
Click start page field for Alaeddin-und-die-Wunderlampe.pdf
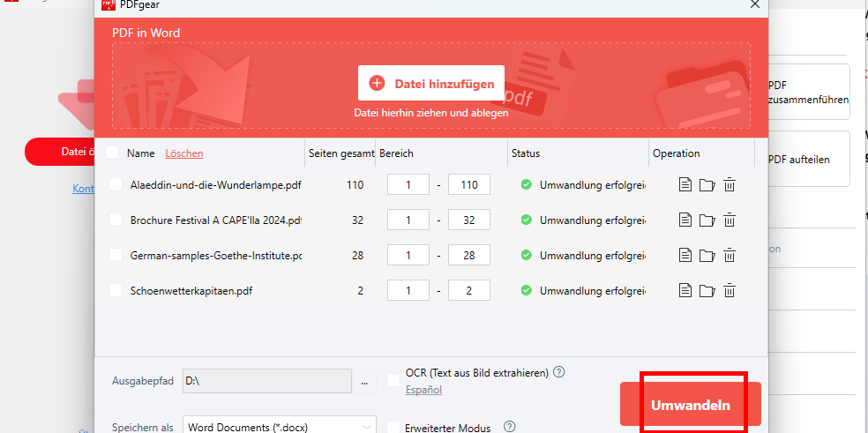click(408, 185)
